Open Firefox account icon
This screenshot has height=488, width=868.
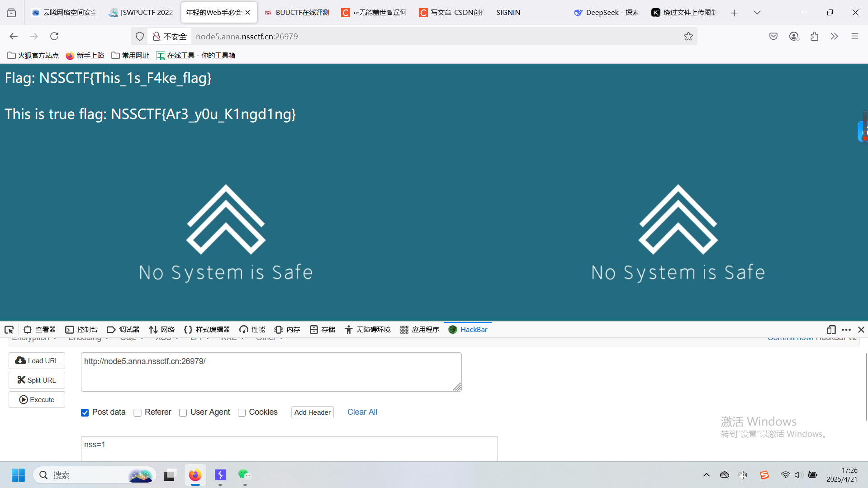point(794,36)
